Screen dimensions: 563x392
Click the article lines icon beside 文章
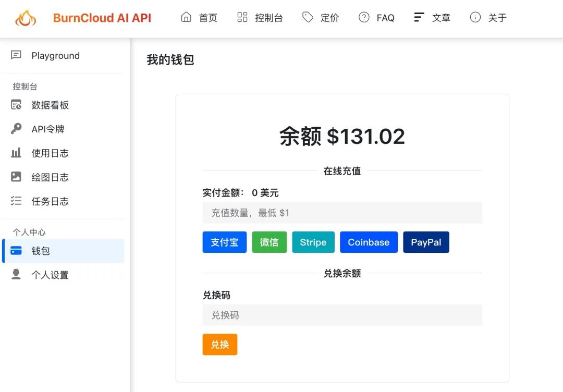tap(419, 17)
